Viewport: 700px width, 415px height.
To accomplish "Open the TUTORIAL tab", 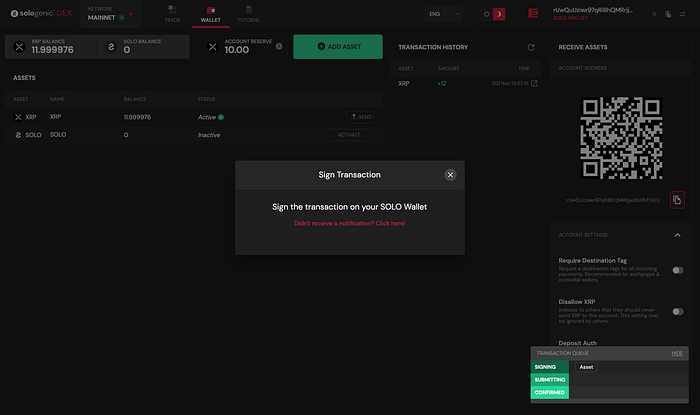I will pos(249,14).
